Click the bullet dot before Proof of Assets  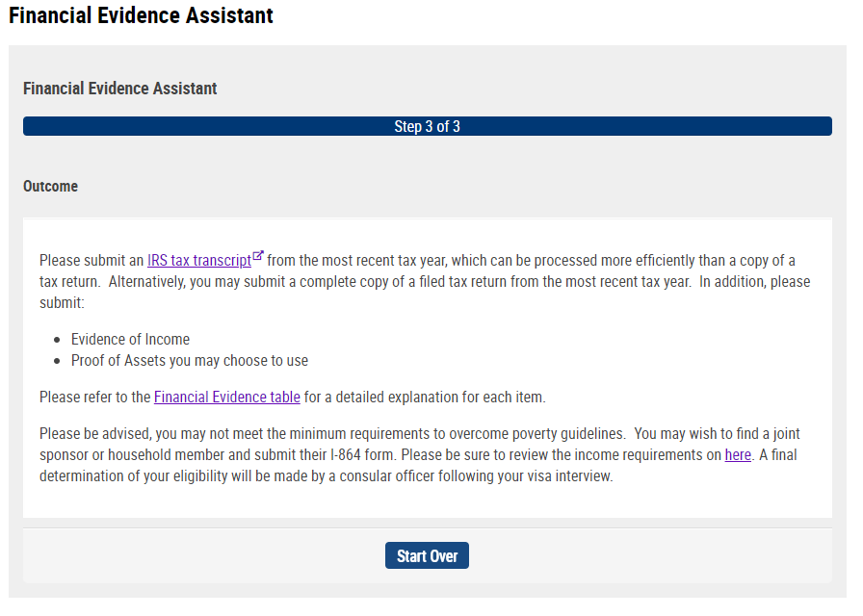pyautogui.click(x=57, y=361)
